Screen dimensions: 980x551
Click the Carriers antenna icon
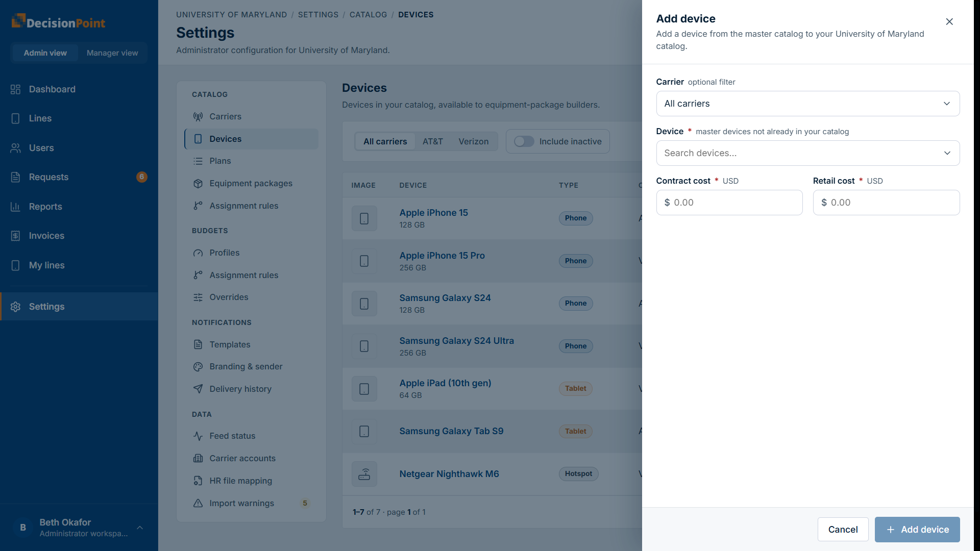tap(198, 117)
